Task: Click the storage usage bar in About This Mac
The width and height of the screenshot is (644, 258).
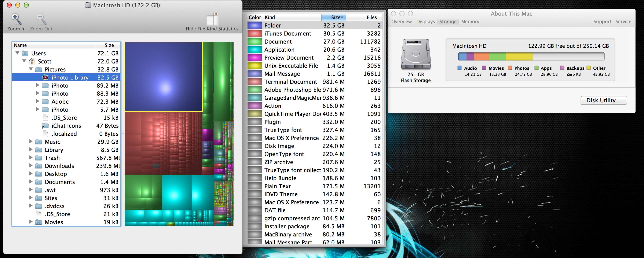Action: point(531,56)
